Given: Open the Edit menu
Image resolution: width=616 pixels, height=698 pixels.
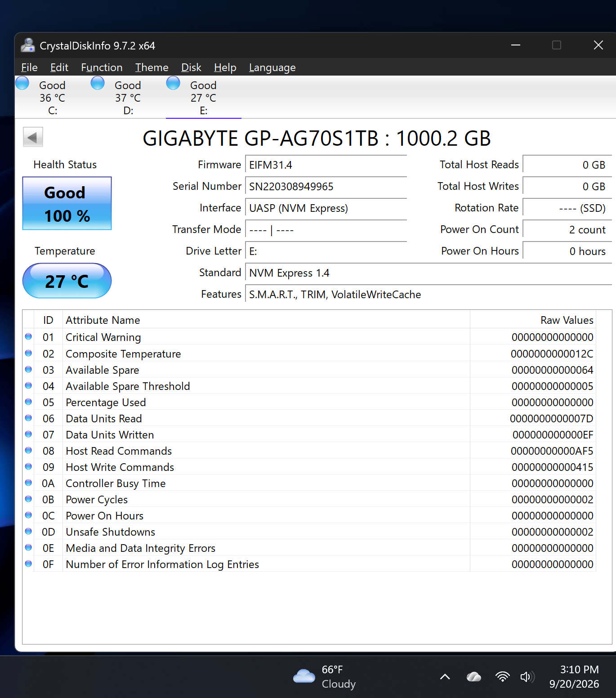Looking at the screenshot, I should (59, 67).
